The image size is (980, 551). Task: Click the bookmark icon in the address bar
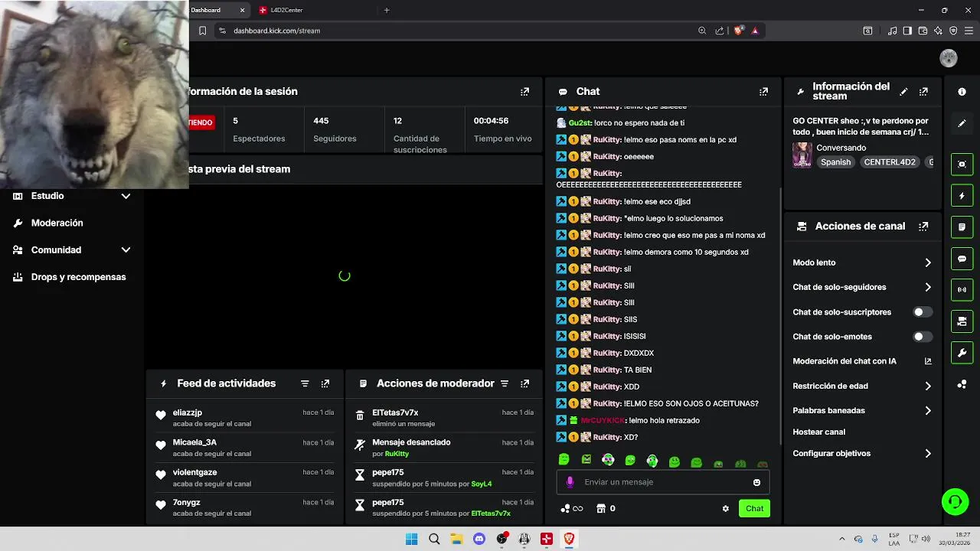(x=202, y=31)
